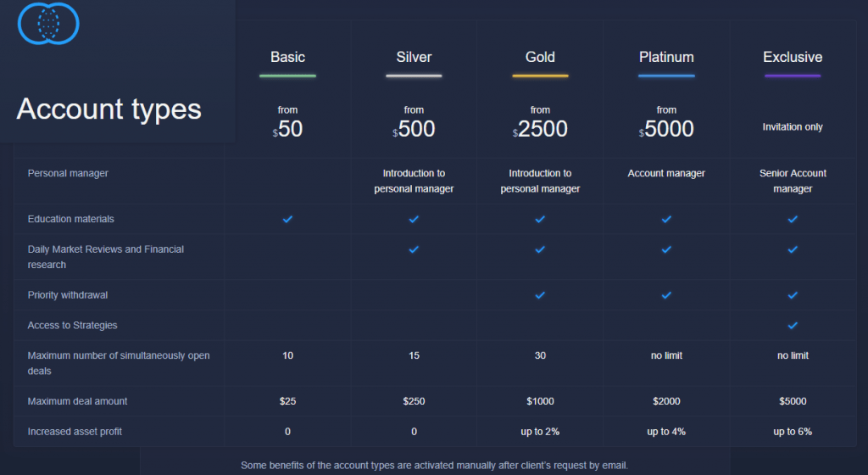This screenshot has height=475, width=868.
Task: Click Silver's Daily Market Reviews checkmark
Action: [x=414, y=249]
